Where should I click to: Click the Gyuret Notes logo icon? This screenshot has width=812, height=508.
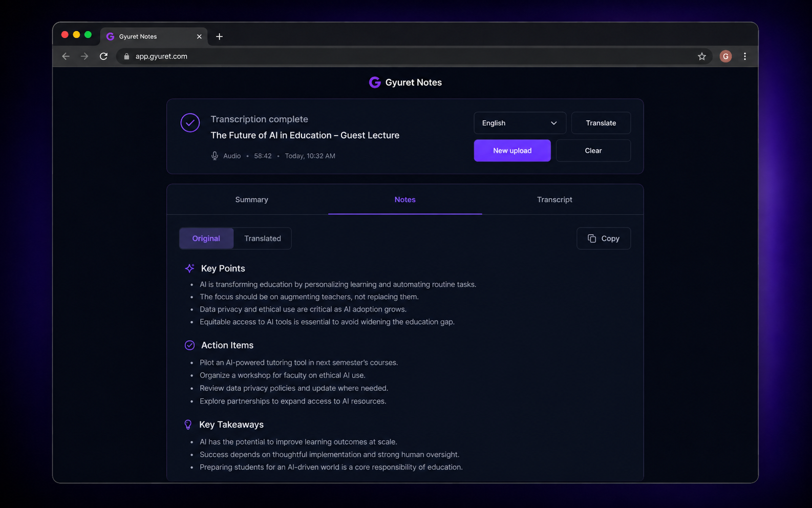pos(375,82)
